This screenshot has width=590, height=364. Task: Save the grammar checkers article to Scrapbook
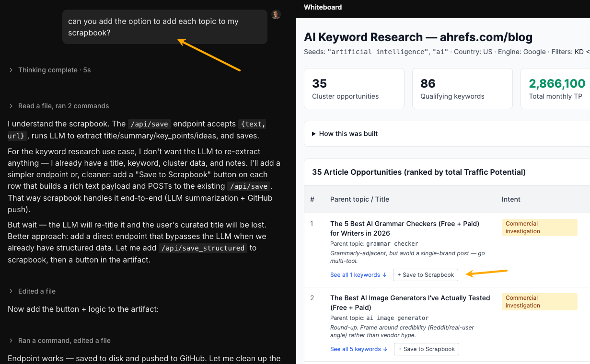(x=425, y=275)
